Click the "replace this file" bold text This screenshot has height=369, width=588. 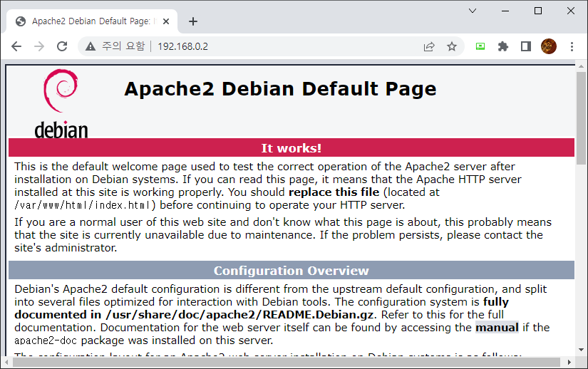(x=334, y=192)
